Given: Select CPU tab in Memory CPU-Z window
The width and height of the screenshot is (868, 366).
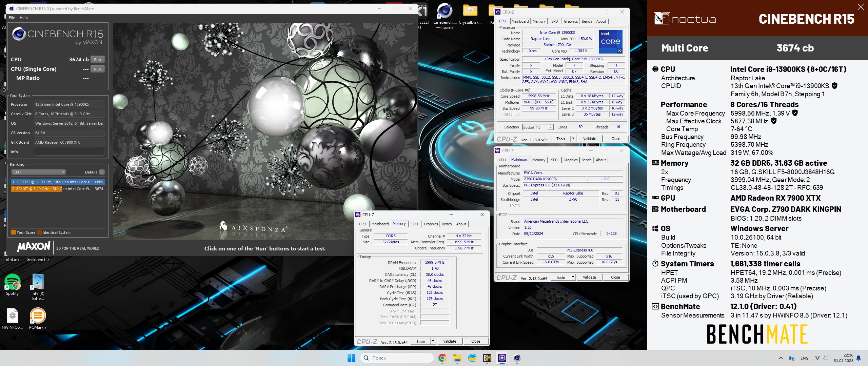Looking at the screenshot, I should pyautogui.click(x=362, y=224).
